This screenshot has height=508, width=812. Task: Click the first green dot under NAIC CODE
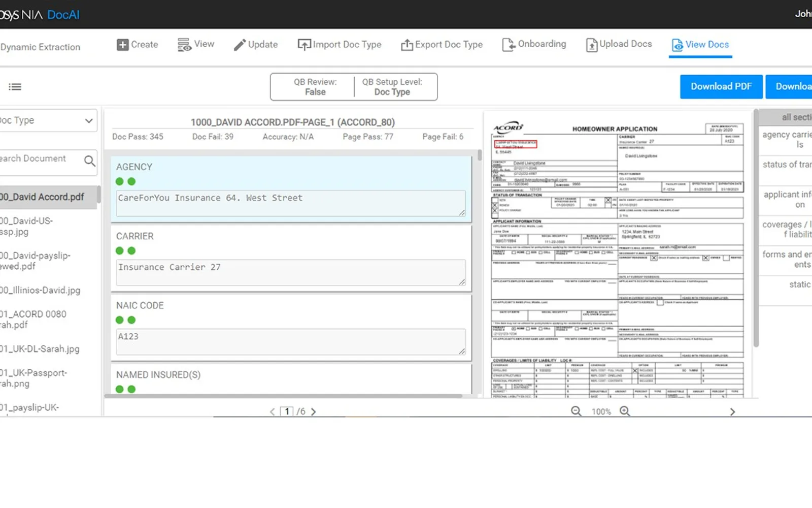click(120, 320)
